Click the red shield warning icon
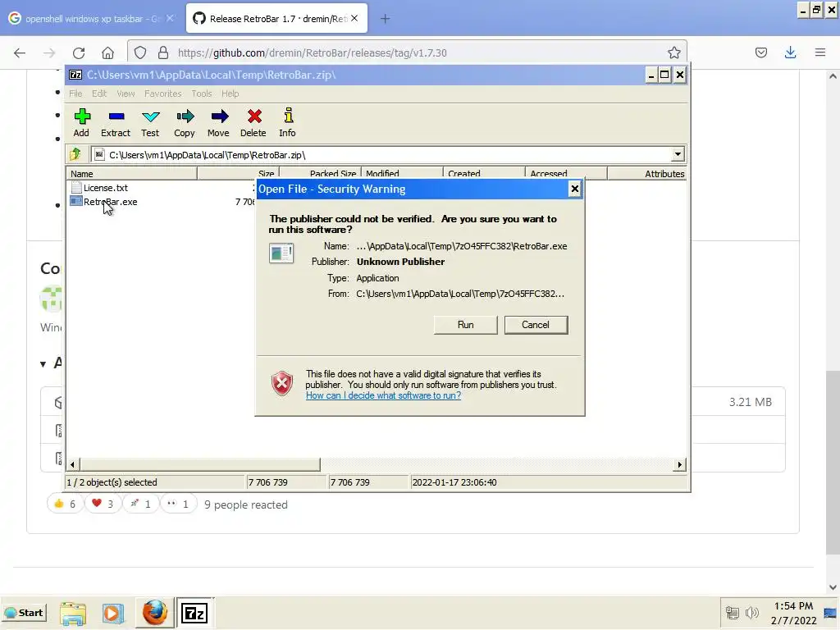The height and width of the screenshot is (630, 840). tap(282, 383)
